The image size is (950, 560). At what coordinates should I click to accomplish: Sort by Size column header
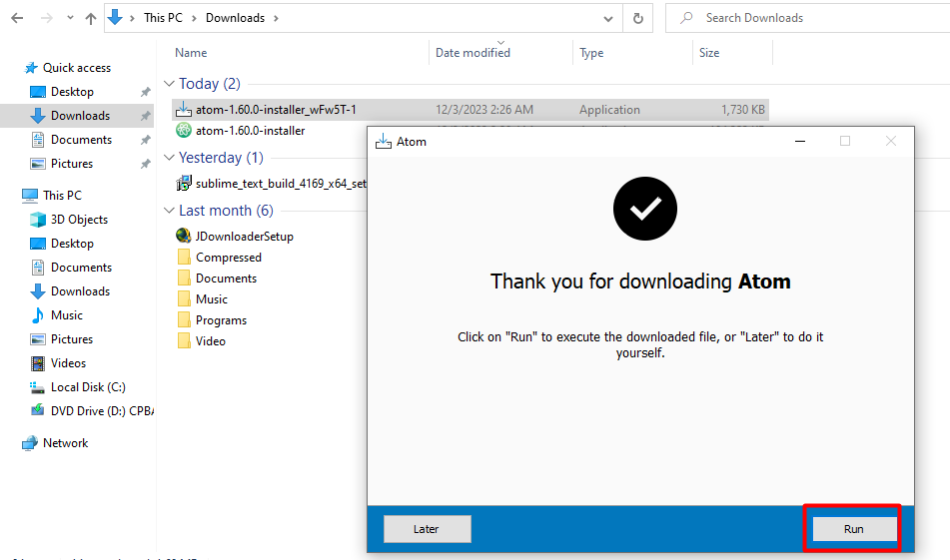(709, 53)
